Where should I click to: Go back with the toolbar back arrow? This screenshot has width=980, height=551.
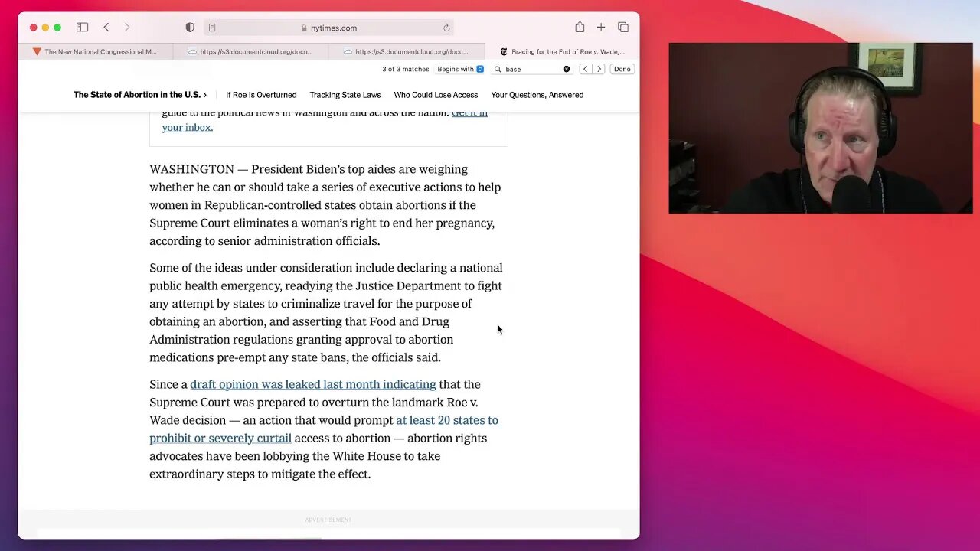coord(106,28)
